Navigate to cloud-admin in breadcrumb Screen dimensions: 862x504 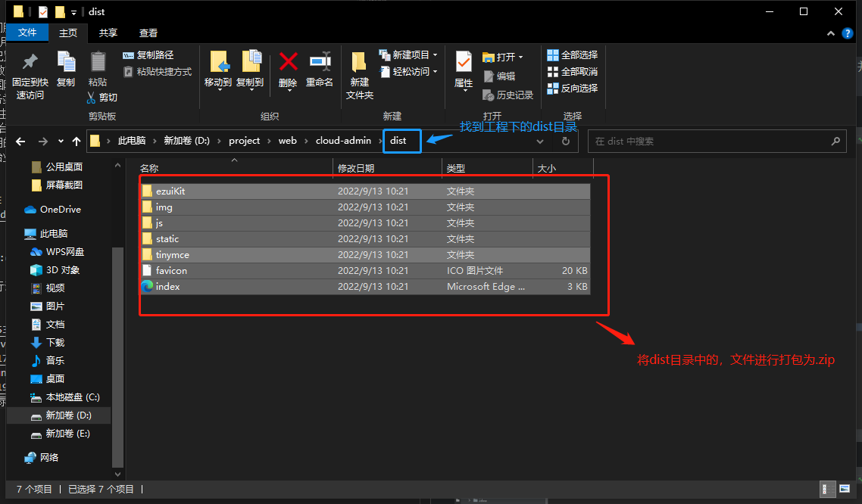tap(343, 141)
